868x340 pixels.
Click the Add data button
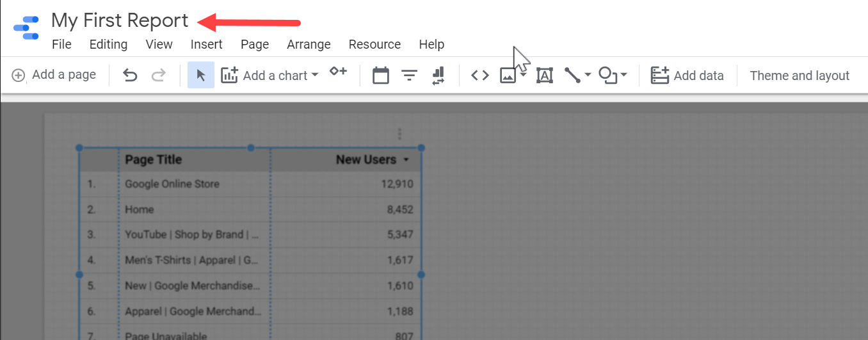[687, 76]
